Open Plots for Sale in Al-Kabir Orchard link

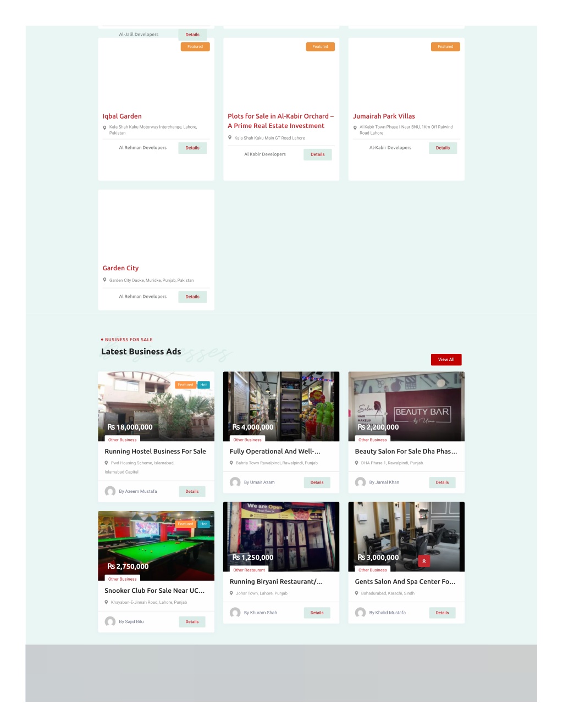click(281, 121)
